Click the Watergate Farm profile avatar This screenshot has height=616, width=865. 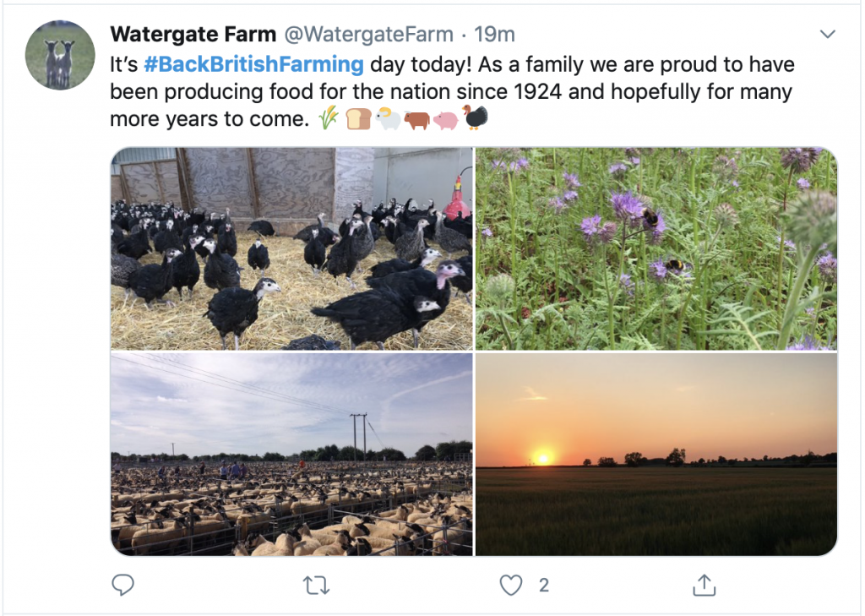coord(60,55)
